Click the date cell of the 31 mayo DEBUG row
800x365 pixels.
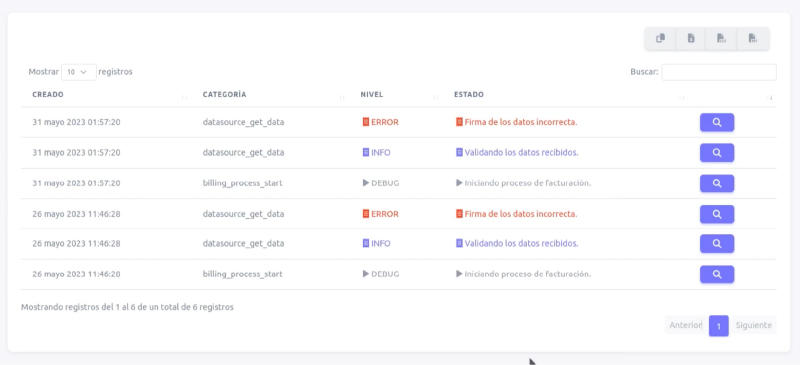(x=76, y=183)
